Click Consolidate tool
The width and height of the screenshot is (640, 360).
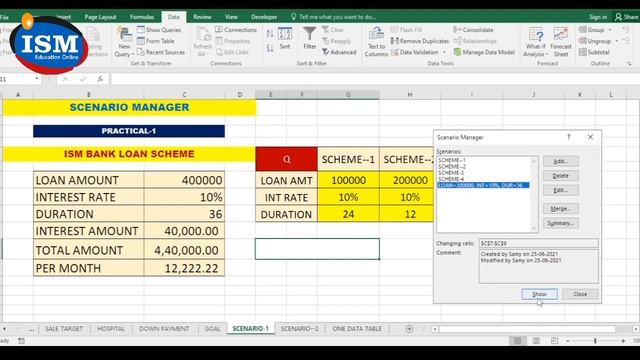coord(473,30)
